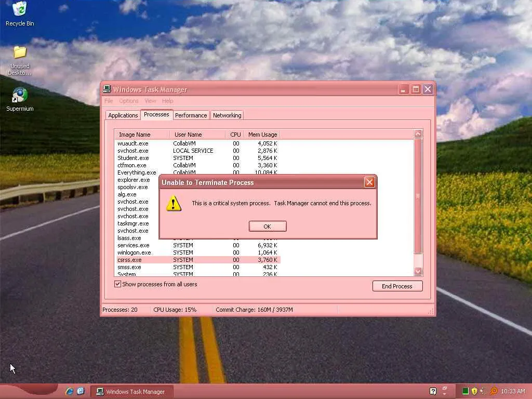This screenshot has width=532, height=399.
Task: Sort by Mem Usage column header
Action: click(x=262, y=135)
